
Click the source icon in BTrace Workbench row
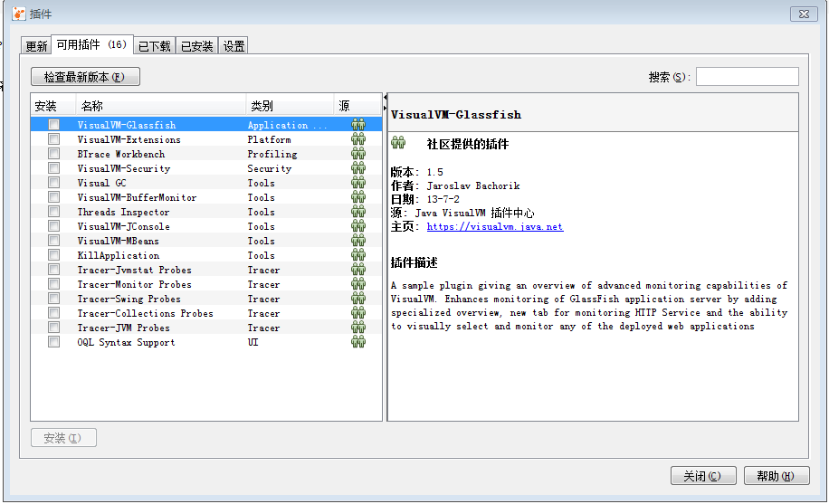point(358,153)
